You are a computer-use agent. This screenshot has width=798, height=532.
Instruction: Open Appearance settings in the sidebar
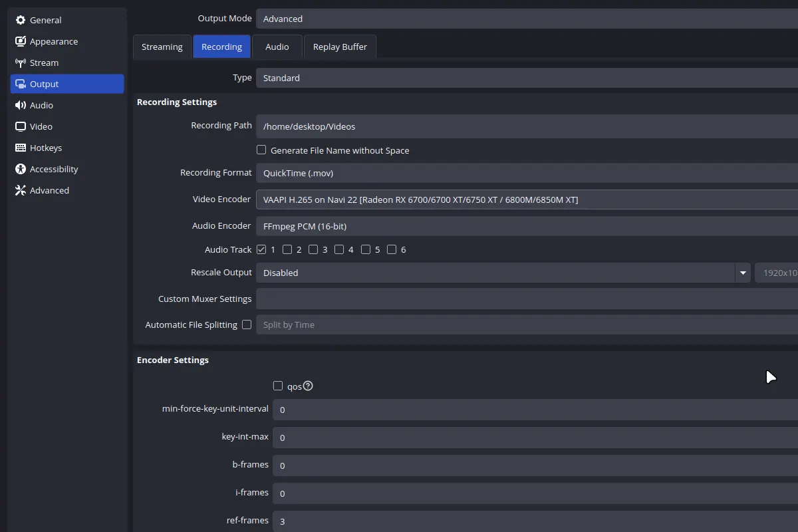point(53,41)
